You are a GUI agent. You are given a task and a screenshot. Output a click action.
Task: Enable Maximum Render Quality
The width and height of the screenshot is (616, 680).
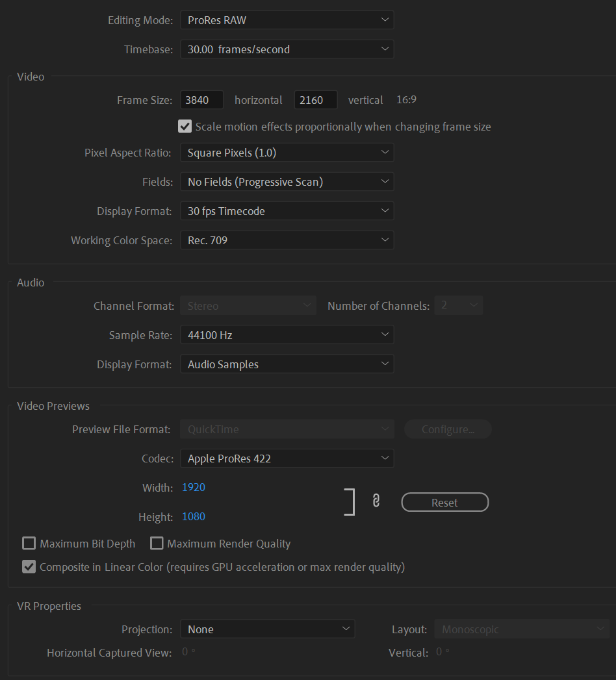coord(157,543)
